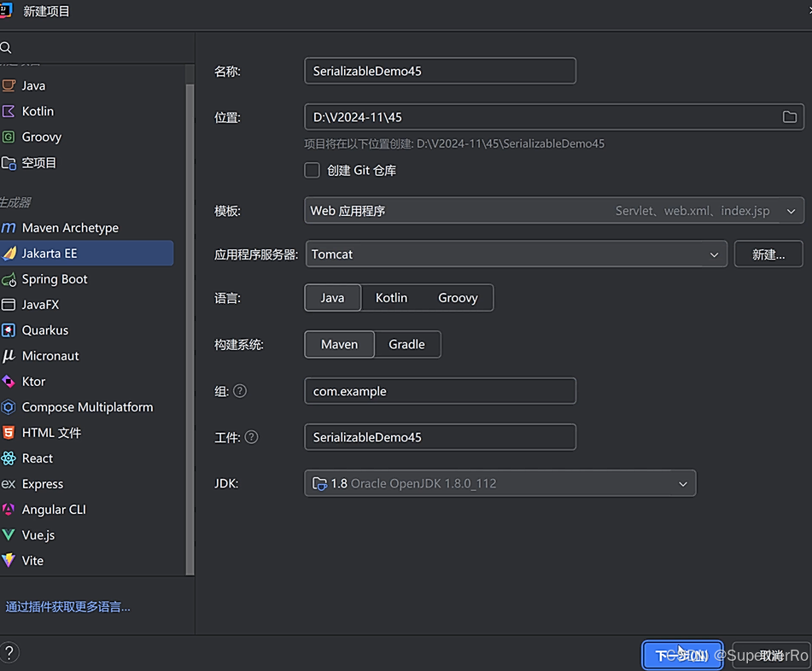Select the Micronaut text label row

(x=87, y=356)
